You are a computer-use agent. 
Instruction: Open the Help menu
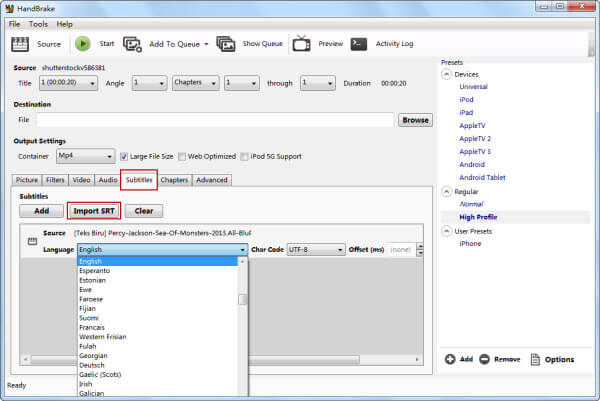pos(64,24)
